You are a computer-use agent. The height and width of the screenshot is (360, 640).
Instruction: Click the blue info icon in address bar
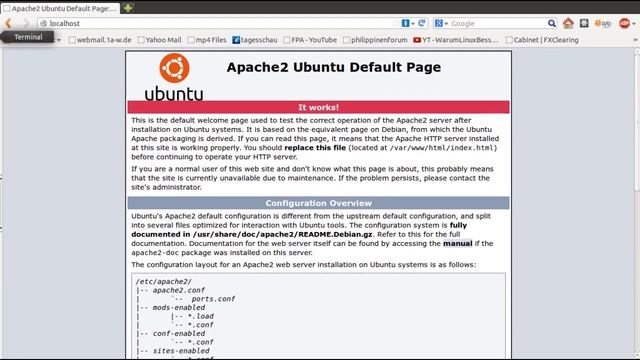405,23
